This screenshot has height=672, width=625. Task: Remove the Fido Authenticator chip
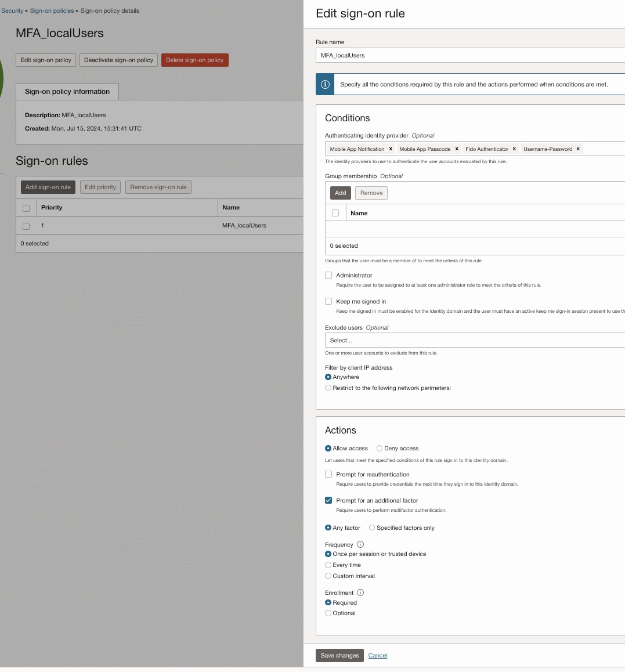click(x=514, y=149)
